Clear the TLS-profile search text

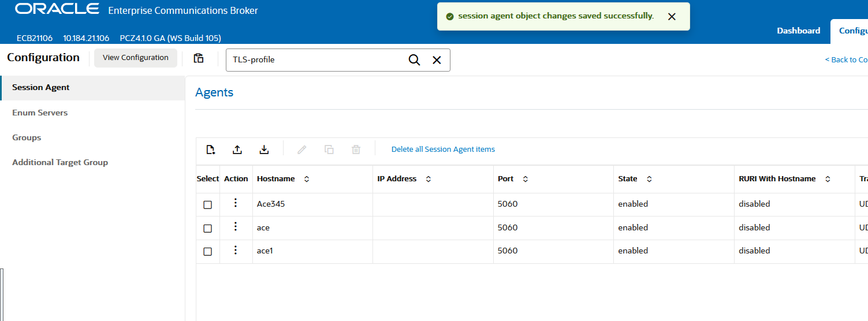[x=437, y=60]
